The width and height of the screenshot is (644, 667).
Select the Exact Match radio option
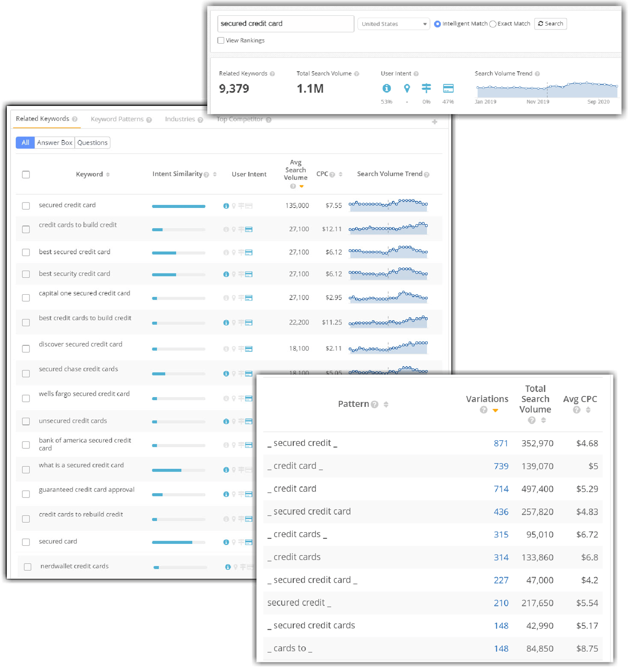[493, 24]
